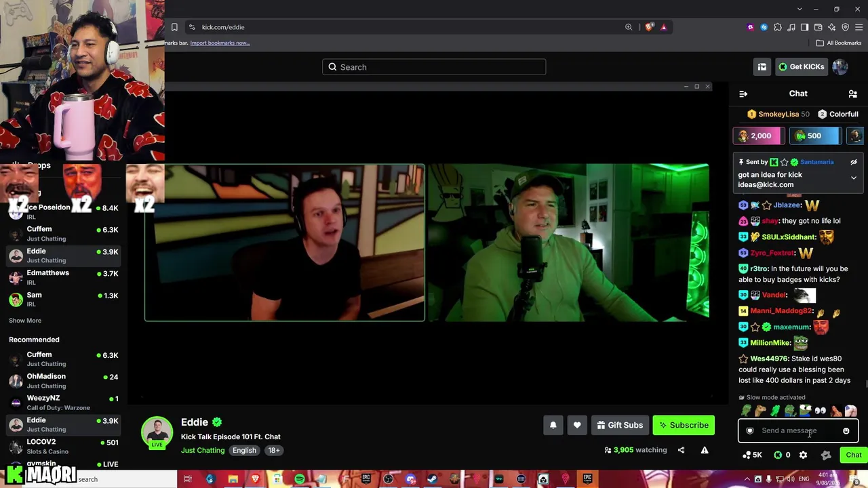Open Shazam extension icon

[764, 27]
